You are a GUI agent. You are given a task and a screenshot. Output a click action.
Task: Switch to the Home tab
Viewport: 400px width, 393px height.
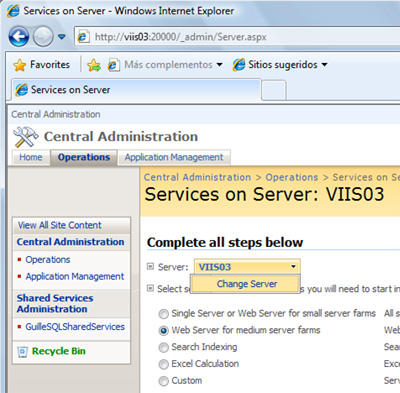tap(31, 157)
